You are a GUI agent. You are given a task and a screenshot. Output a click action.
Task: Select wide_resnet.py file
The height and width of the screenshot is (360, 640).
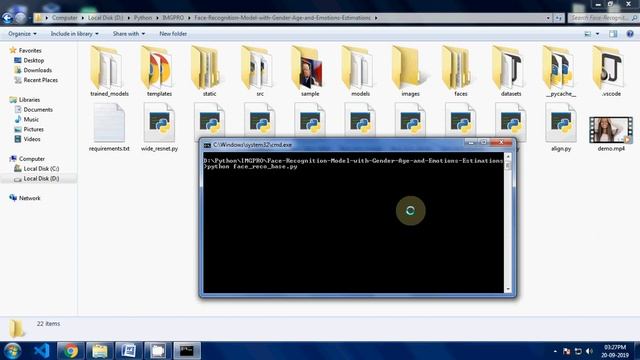tap(159, 127)
